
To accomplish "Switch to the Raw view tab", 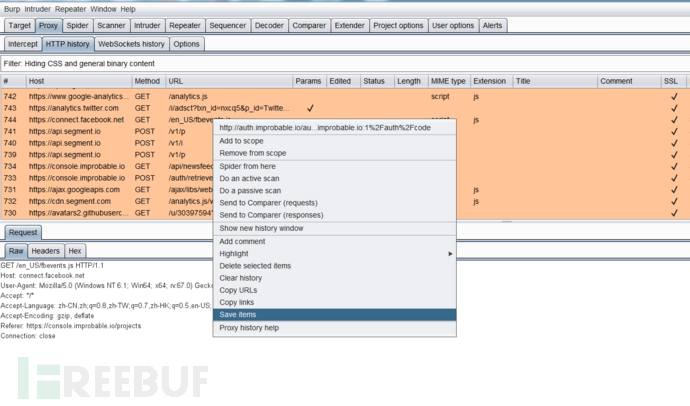I will point(16,251).
